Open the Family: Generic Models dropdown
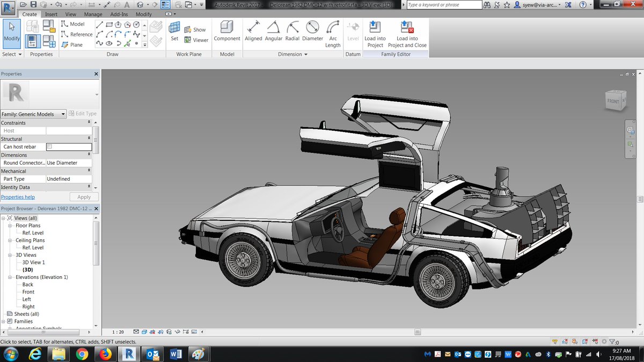The width and height of the screenshot is (644, 362). 34,114
